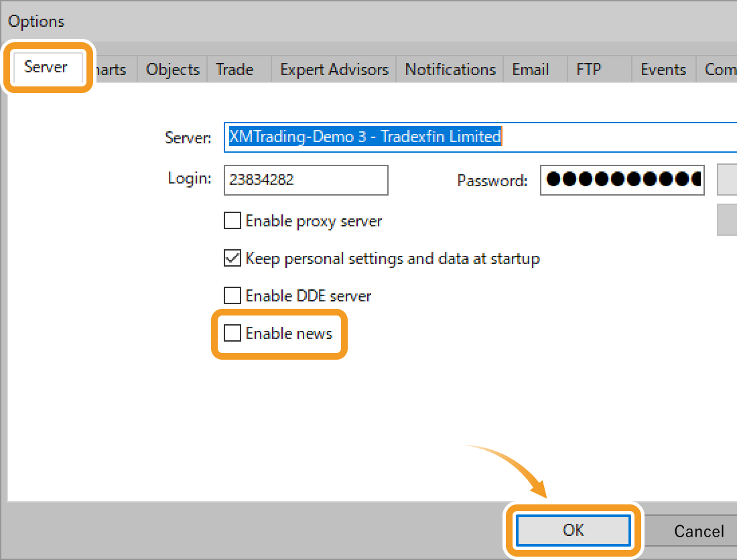Uncheck Keep personal settings and data at startup

pos(232,258)
